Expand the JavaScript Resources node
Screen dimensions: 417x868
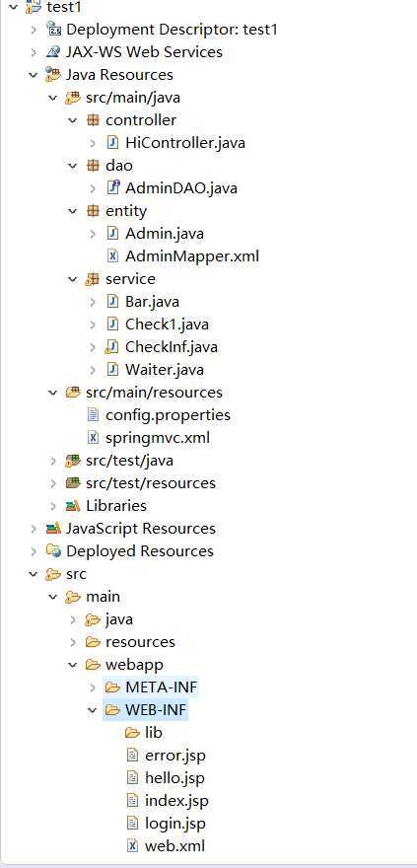coord(34,529)
